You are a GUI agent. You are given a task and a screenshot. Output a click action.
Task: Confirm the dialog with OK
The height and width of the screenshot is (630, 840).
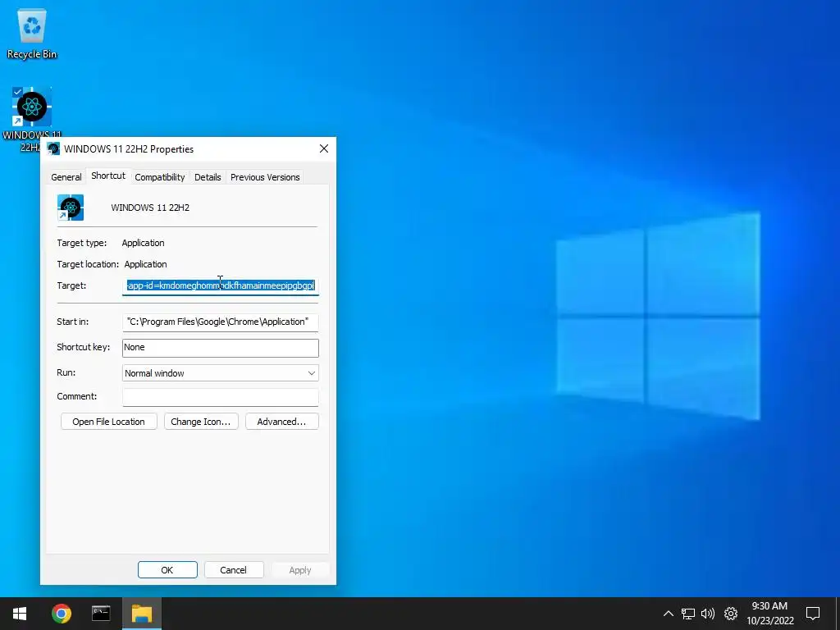point(167,570)
